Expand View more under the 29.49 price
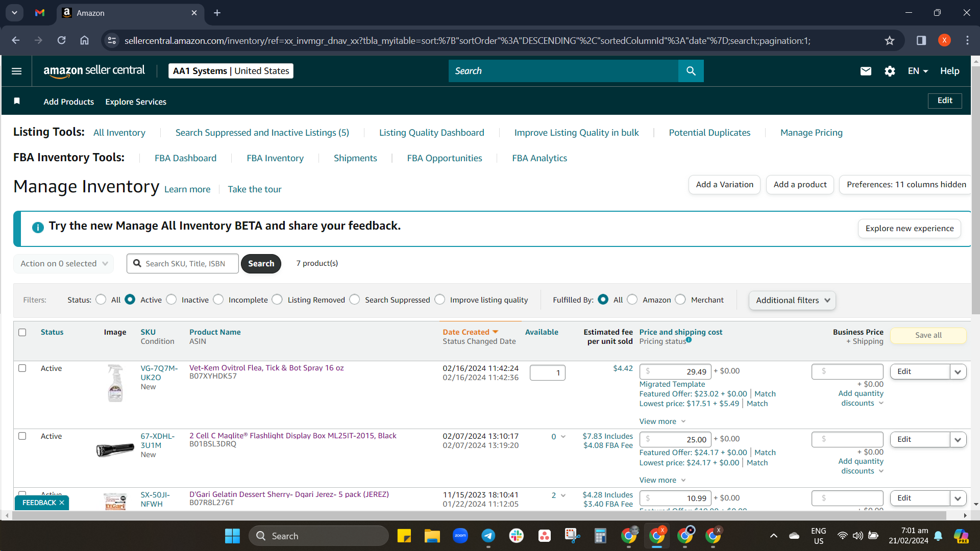The height and width of the screenshot is (551, 980). coord(663,421)
